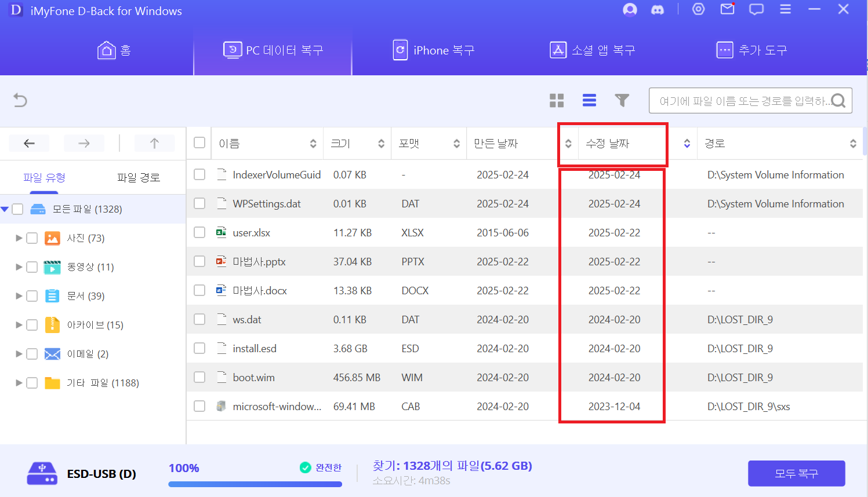Sort by the 만든 날짜 column arrows
The image size is (868, 497).
click(568, 144)
